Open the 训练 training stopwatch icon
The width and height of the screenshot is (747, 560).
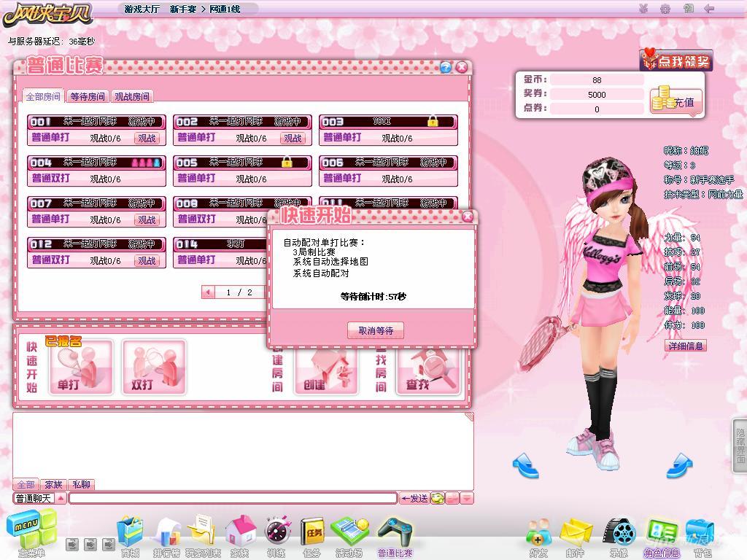(277, 531)
